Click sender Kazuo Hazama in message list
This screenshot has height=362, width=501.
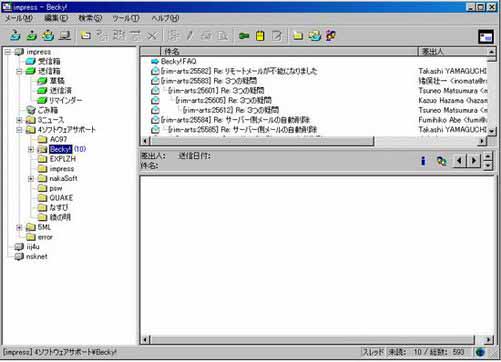(x=452, y=100)
